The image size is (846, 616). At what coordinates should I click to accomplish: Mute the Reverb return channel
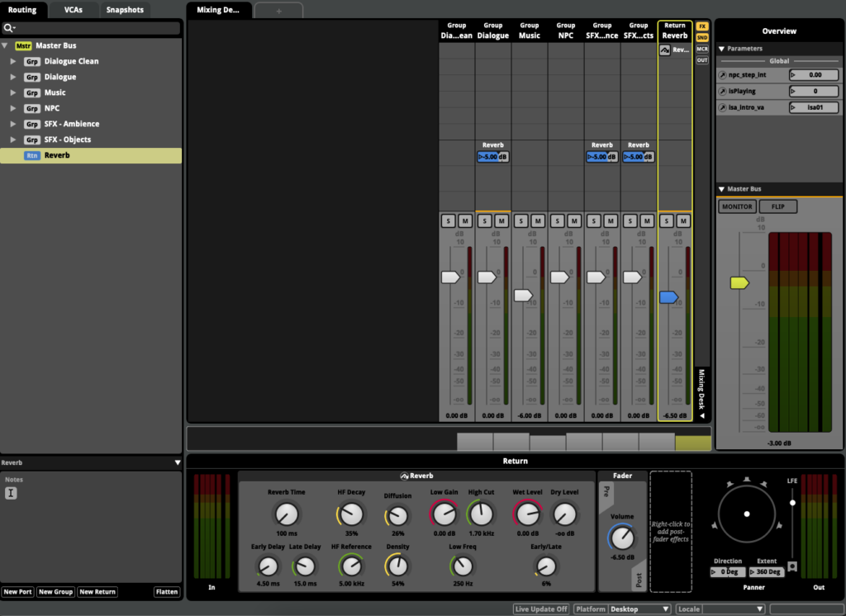[683, 220]
